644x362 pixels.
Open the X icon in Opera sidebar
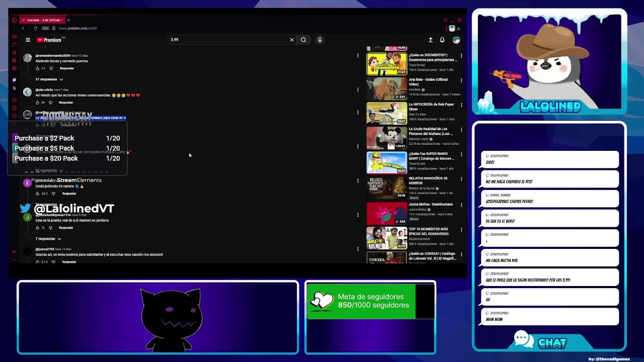[x=14, y=88]
